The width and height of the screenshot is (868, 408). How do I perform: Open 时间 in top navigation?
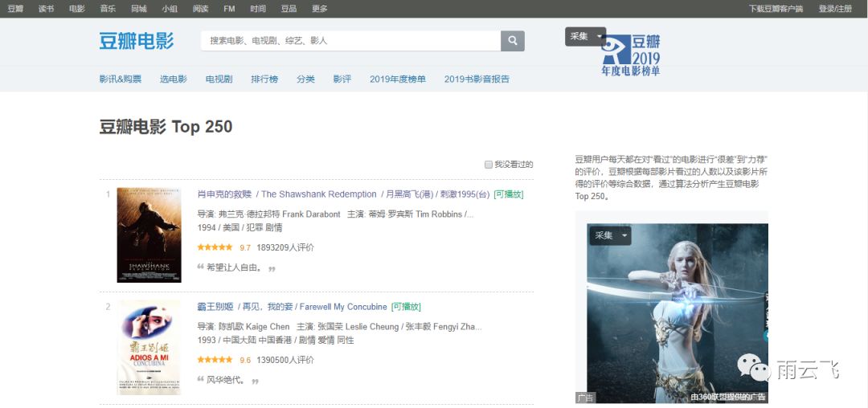(258, 9)
